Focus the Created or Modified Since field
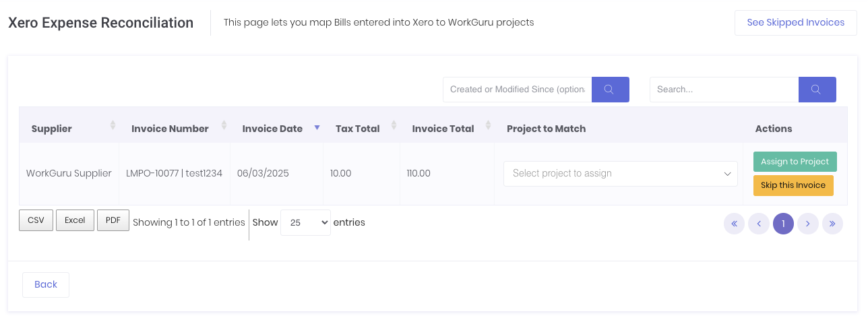The width and height of the screenshot is (868, 322). click(517, 90)
